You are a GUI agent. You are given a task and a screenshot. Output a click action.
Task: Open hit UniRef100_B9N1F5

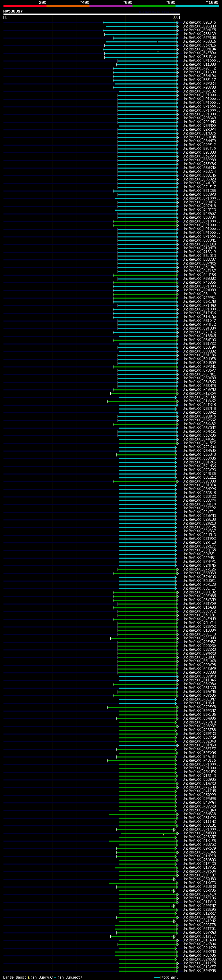tap(199, 30)
